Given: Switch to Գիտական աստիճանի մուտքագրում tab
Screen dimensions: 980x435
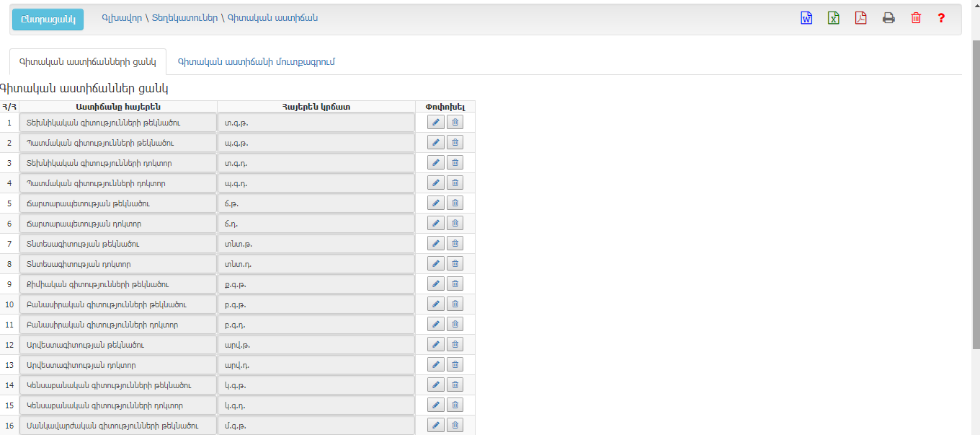Looking at the screenshot, I should tap(256, 62).
